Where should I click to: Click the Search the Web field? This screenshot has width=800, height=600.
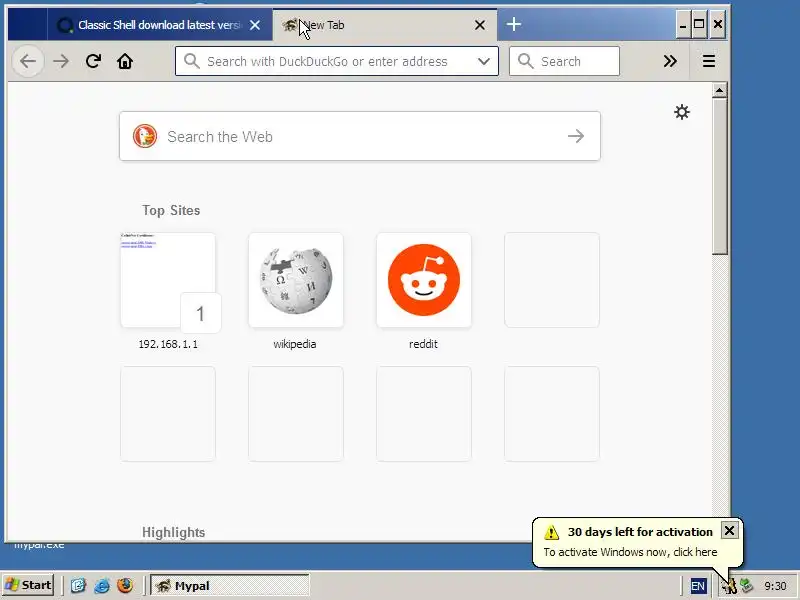[360, 136]
